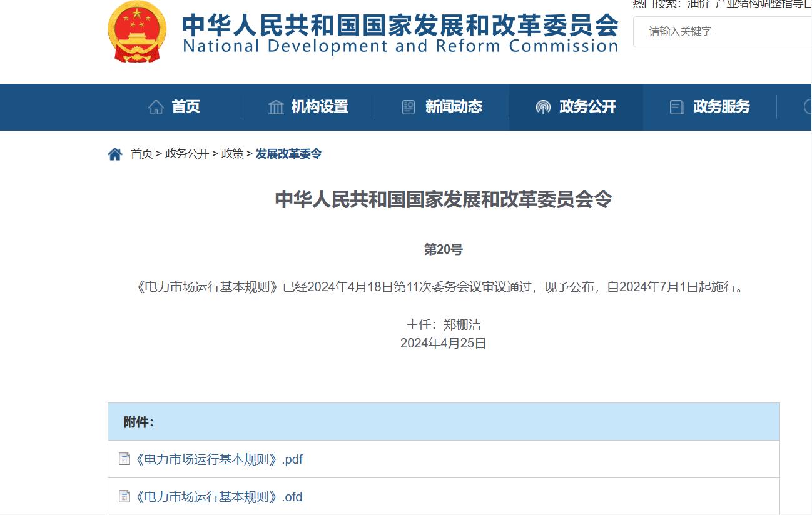Open the 政务服务 navigation menu
The width and height of the screenshot is (812, 515).
point(721,107)
